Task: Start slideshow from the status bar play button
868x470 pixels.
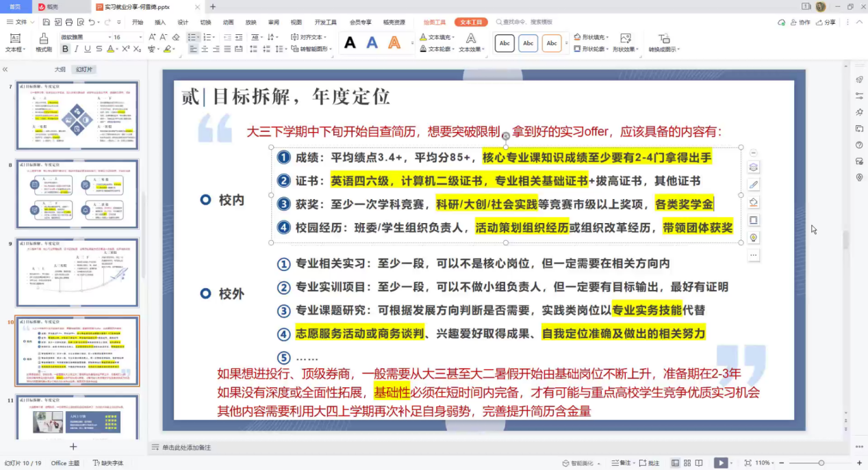Action: click(x=720, y=463)
